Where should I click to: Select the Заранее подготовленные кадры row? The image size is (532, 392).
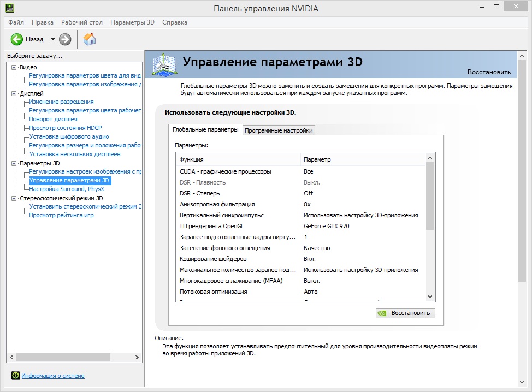coord(300,237)
